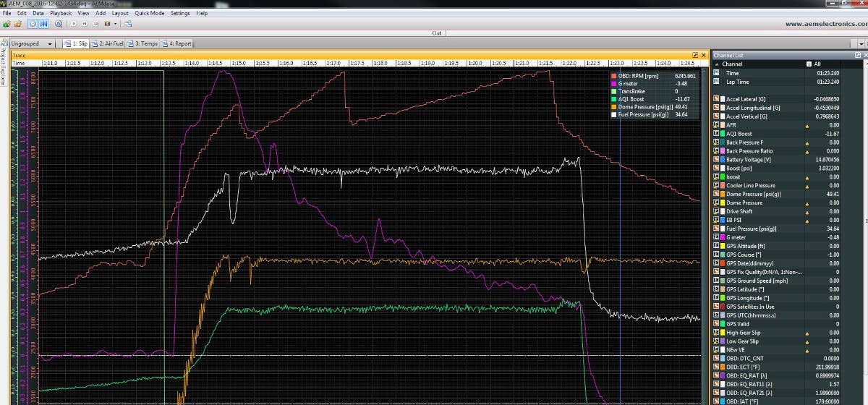The height and width of the screenshot is (405, 868).
Task: Collapse the Channel column header arrow
Action: pyautogui.click(x=717, y=64)
